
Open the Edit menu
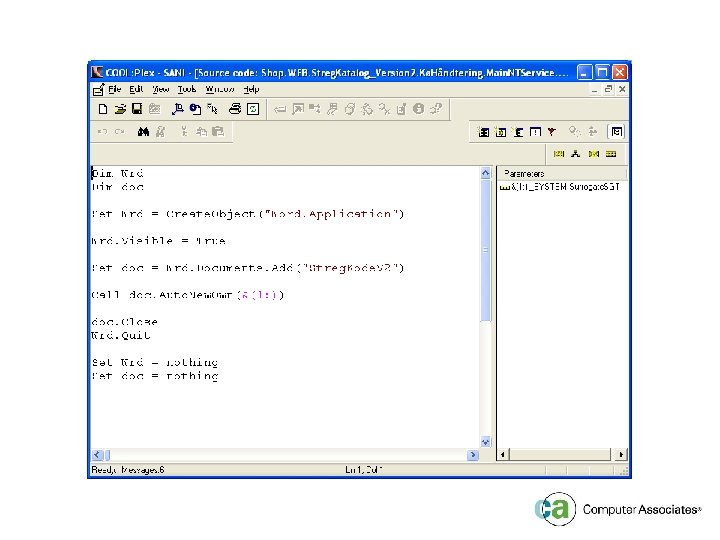pyautogui.click(x=136, y=89)
